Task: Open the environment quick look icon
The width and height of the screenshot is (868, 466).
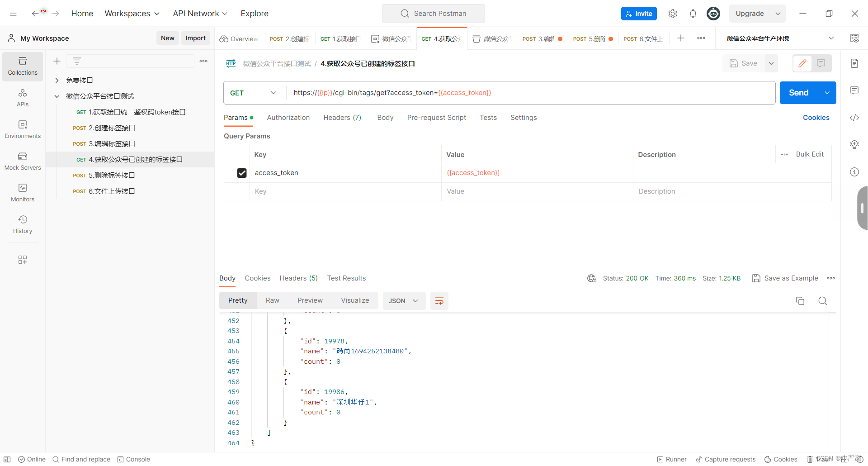Action: (x=854, y=38)
